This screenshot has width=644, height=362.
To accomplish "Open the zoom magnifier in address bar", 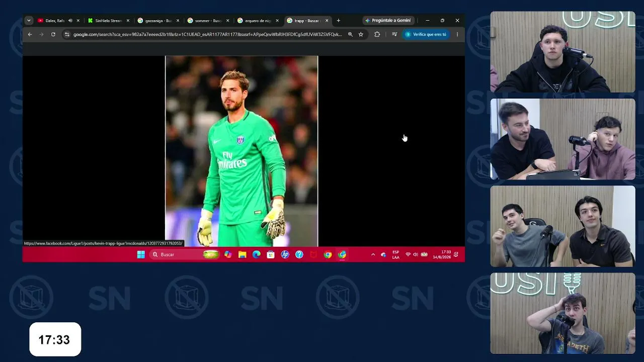I will pyautogui.click(x=350, y=34).
